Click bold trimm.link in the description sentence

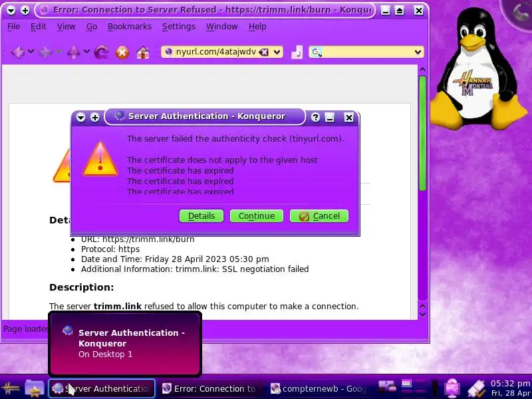point(118,306)
